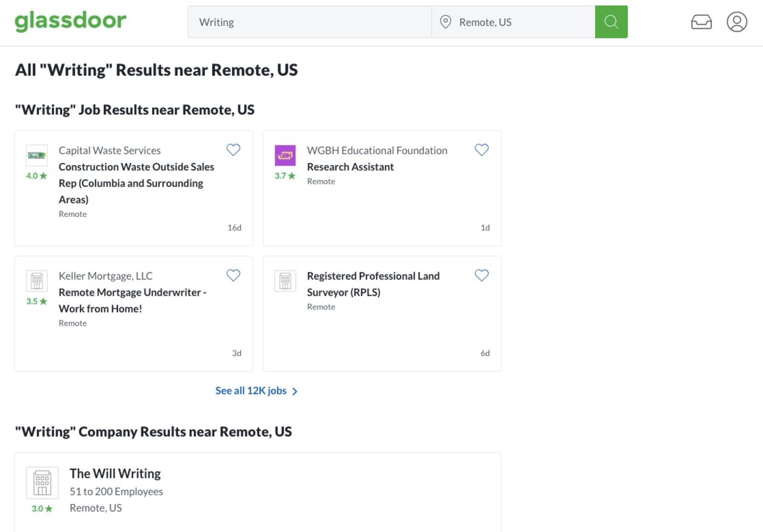Click the "Writing" Company Results heading
This screenshot has height=532, width=763.
pyautogui.click(x=153, y=431)
